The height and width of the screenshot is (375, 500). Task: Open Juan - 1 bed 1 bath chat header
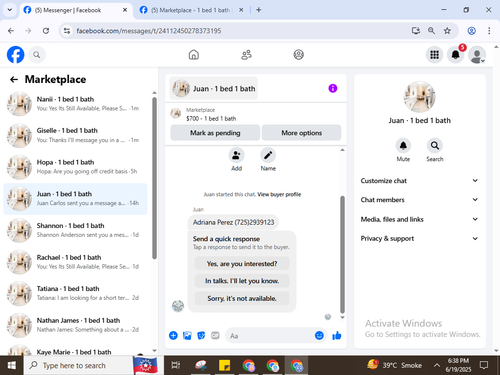[x=214, y=88]
